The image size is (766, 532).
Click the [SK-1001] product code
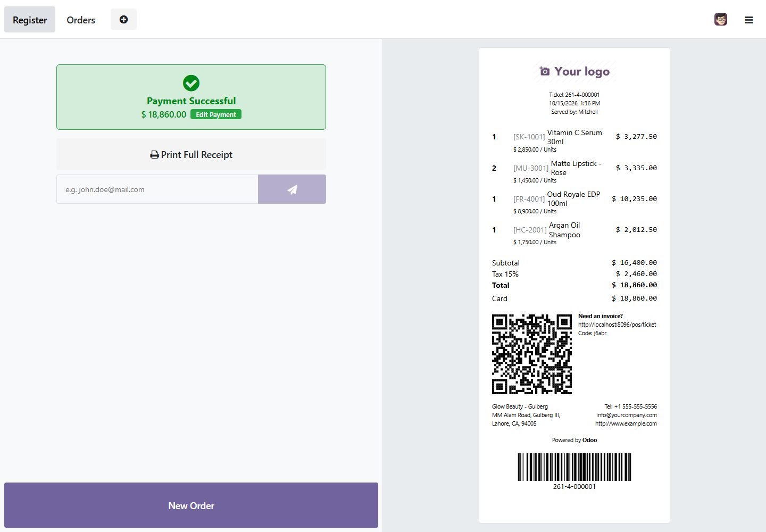529,137
